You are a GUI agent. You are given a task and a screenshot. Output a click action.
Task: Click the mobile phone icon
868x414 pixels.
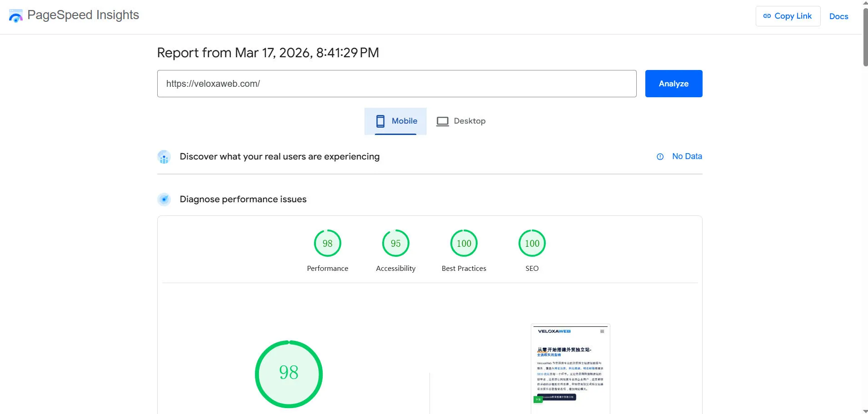pyautogui.click(x=380, y=121)
